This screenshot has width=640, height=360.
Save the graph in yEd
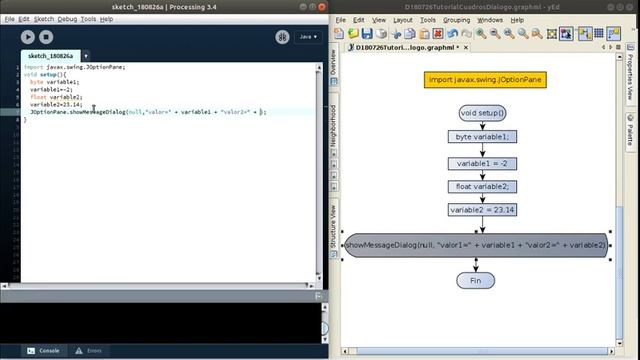pos(367,33)
